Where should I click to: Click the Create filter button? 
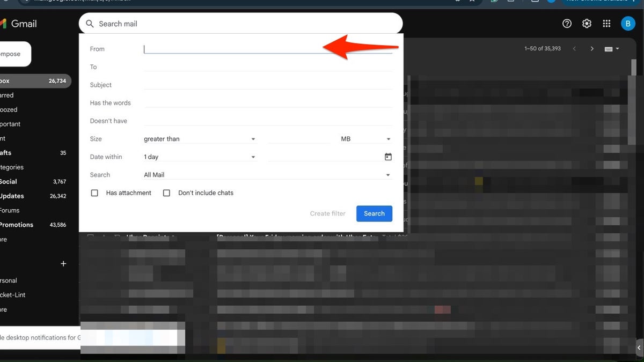coord(327,213)
